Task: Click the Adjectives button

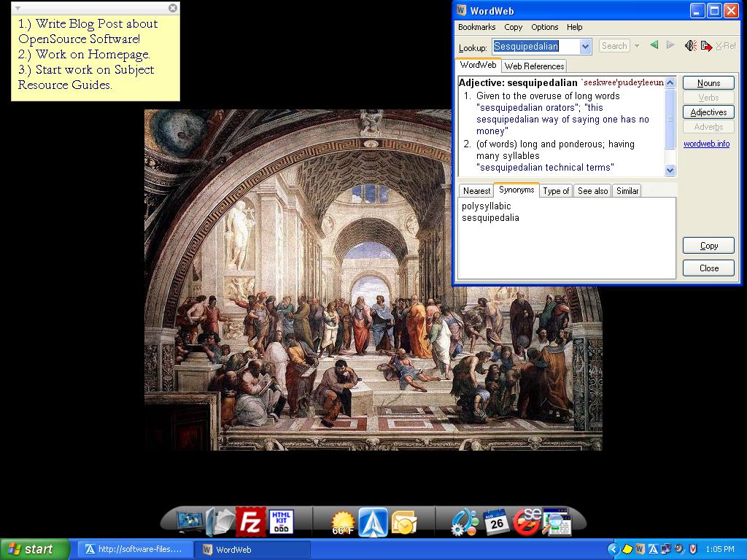Action: coord(708,112)
